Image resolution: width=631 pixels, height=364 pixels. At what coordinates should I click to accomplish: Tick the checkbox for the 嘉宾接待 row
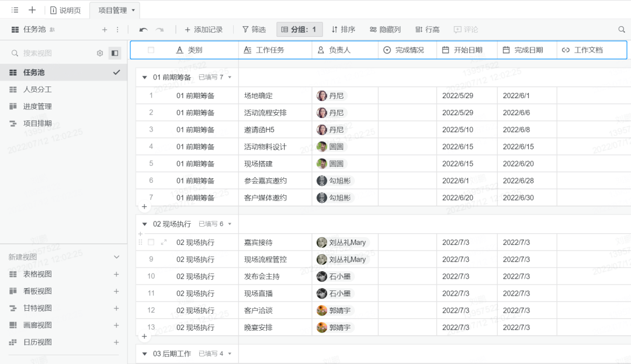152,242
